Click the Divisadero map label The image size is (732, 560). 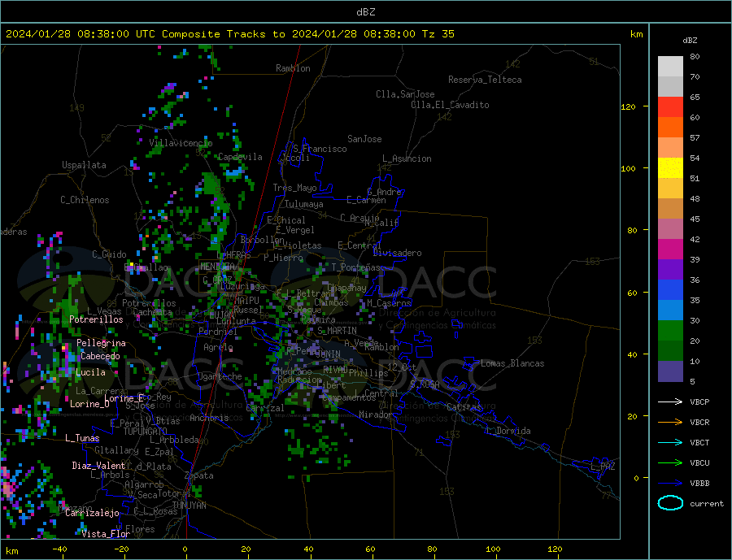click(397, 253)
